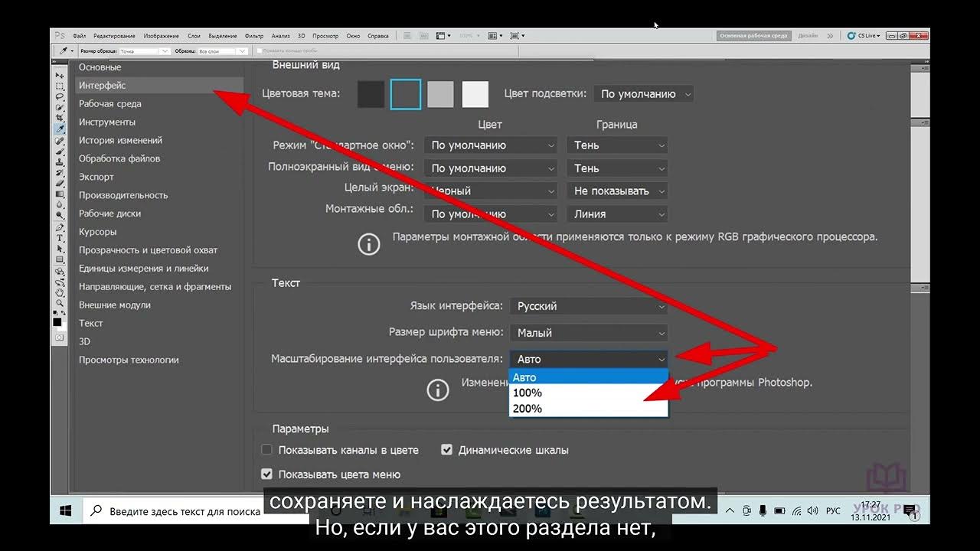The width and height of the screenshot is (980, 551).
Task: Select the Move tool
Action: point(59,76)
